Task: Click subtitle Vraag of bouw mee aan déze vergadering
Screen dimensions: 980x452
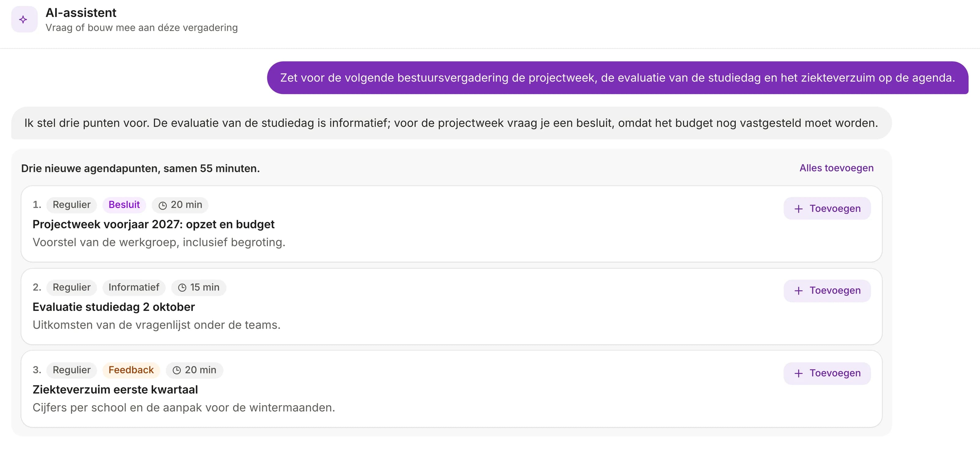Action: [141, 28]
